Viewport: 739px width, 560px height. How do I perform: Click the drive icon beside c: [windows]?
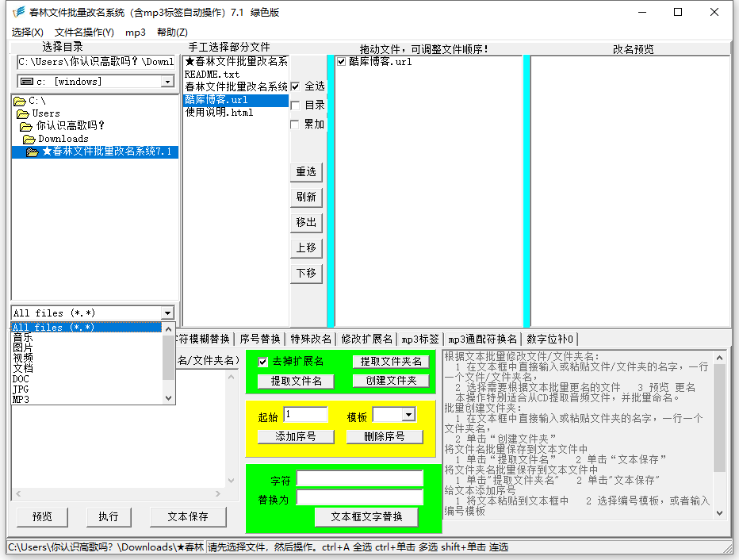click(25, 81)
